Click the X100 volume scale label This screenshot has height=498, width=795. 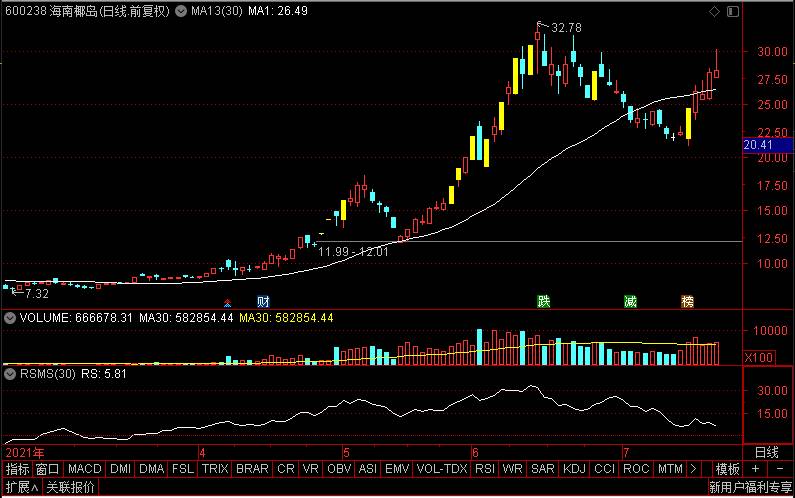(759, 358)
